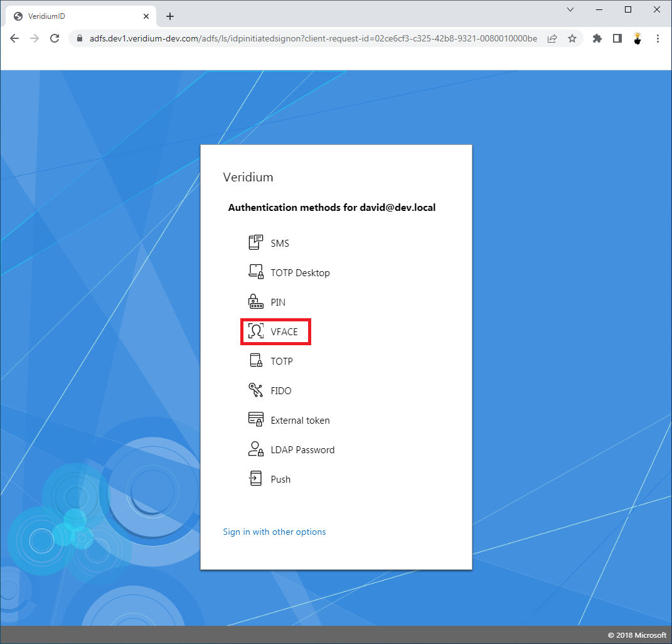
Task: Reload the page
Action: point(55,38)
